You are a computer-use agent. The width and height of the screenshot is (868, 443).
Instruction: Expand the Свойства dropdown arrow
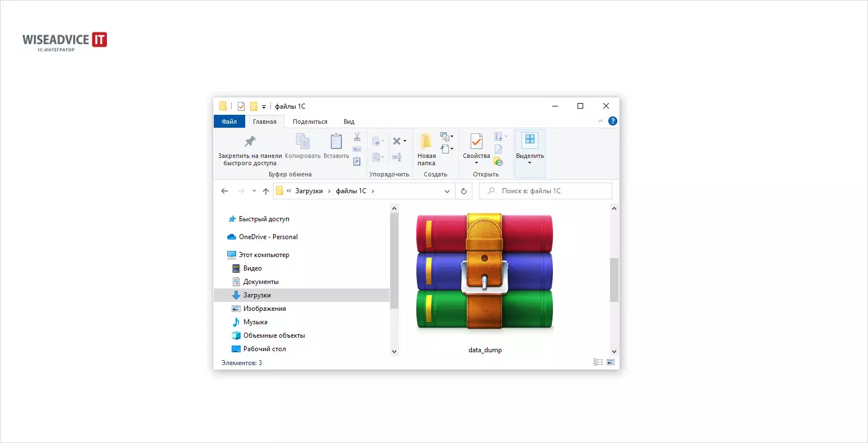[476, 164]
